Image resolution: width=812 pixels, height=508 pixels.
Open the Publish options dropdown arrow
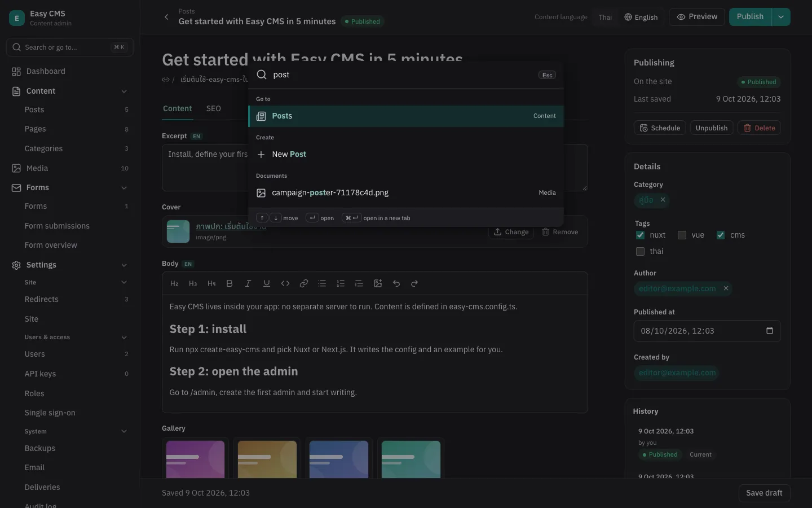pos(781,17)
